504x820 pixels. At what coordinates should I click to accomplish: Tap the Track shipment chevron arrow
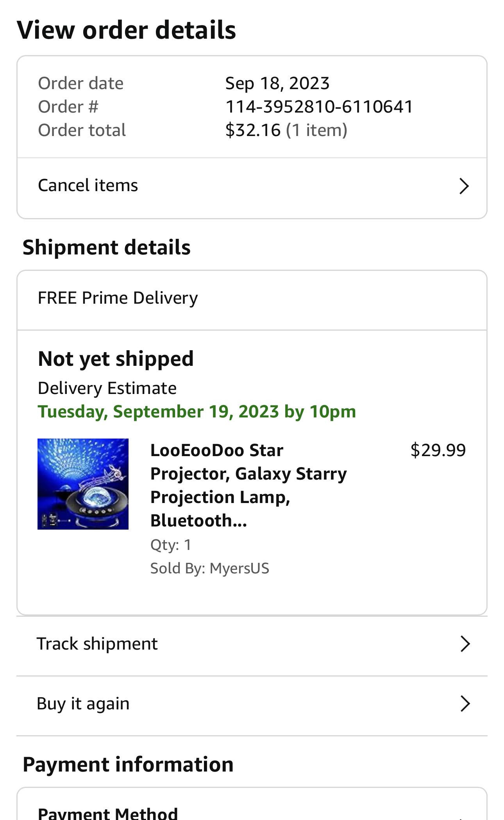click(465, 644)
